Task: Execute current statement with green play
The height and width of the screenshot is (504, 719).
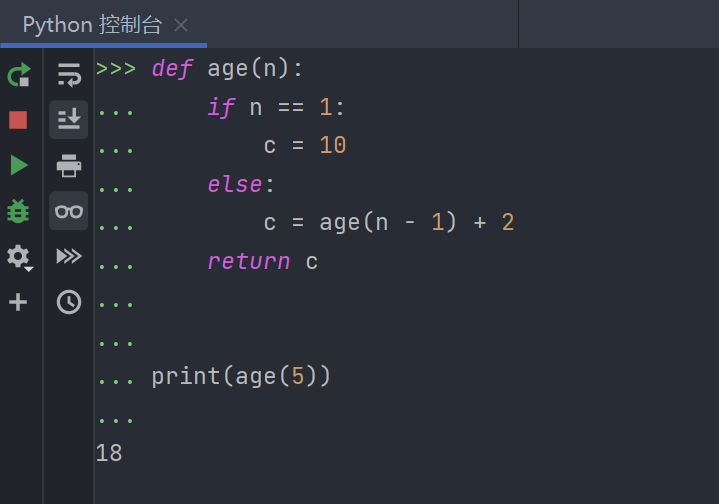Action: pos(19,165)
